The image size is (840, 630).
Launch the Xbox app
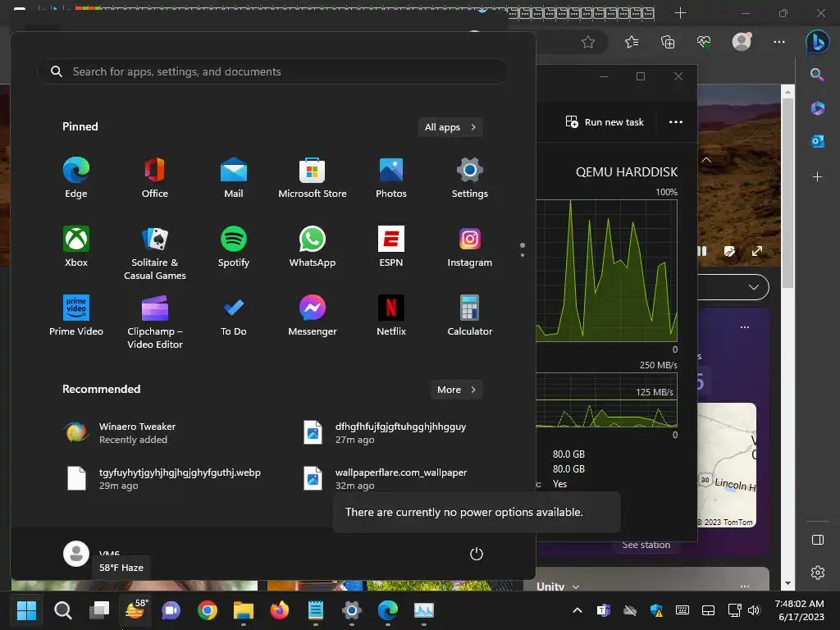[76, 246]
